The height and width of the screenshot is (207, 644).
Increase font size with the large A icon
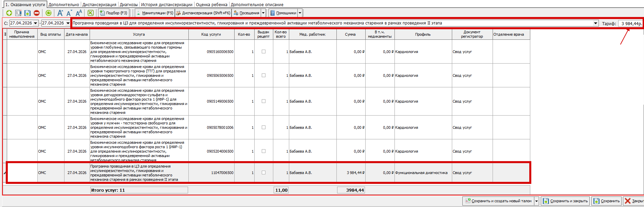point(60,13)
